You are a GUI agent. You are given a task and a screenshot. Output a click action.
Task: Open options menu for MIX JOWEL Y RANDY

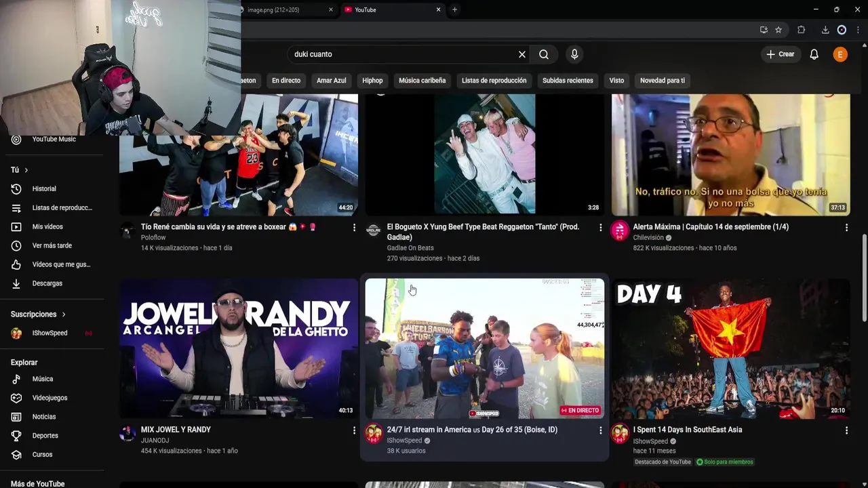tap(354, 430)
